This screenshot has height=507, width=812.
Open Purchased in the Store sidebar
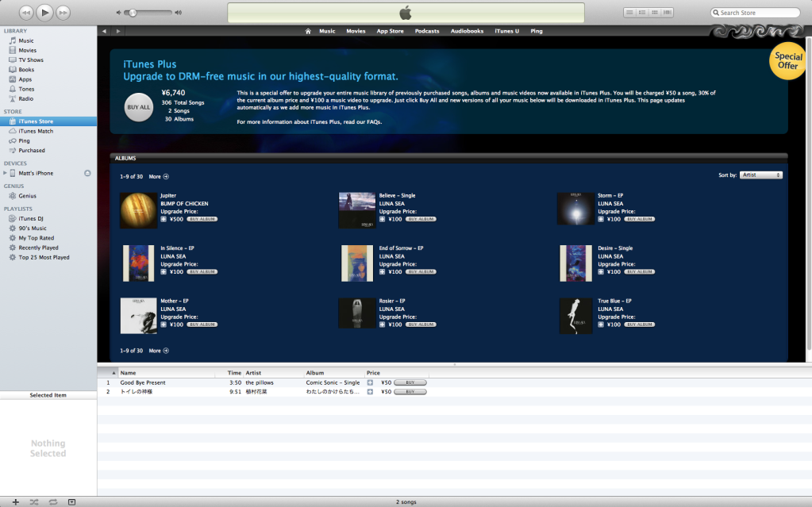click(x=32, y=150)
